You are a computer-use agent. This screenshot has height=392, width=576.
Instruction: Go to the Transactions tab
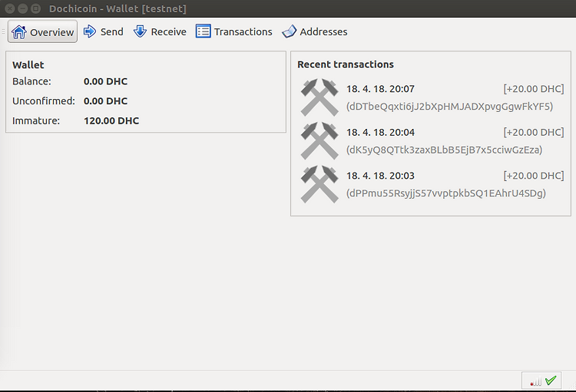pyautogui.click(x=233, y=31)
